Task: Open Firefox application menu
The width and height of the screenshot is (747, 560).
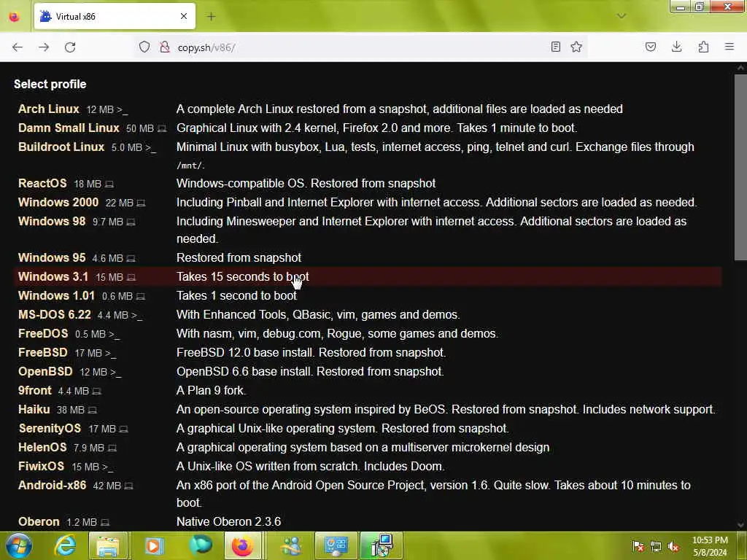Action: [x=729, y=47]
